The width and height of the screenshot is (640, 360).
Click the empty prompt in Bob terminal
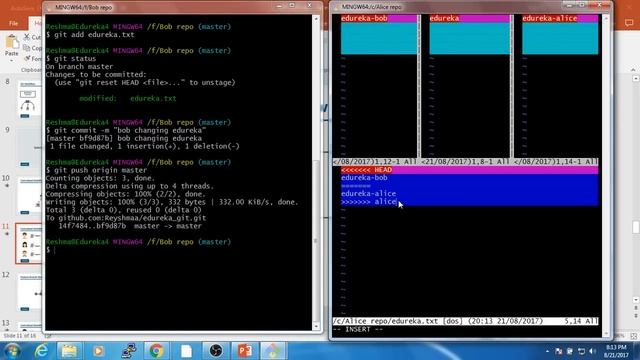point(50,249)
